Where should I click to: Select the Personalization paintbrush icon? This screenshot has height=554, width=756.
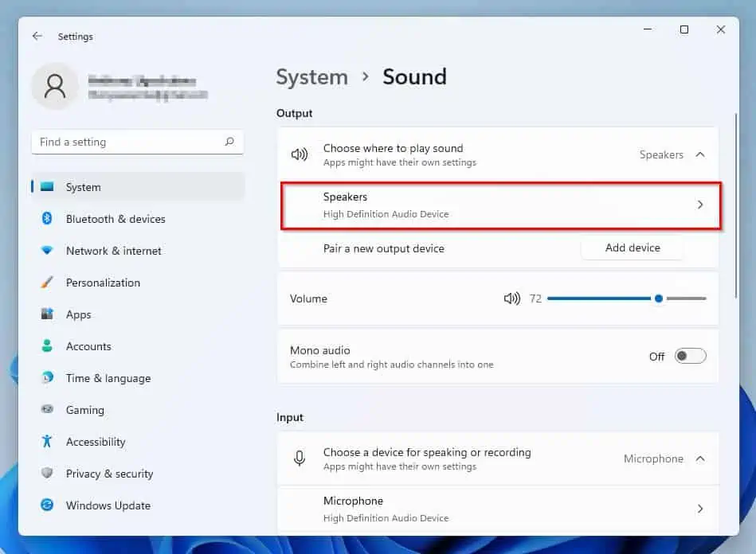coord(47,283)
